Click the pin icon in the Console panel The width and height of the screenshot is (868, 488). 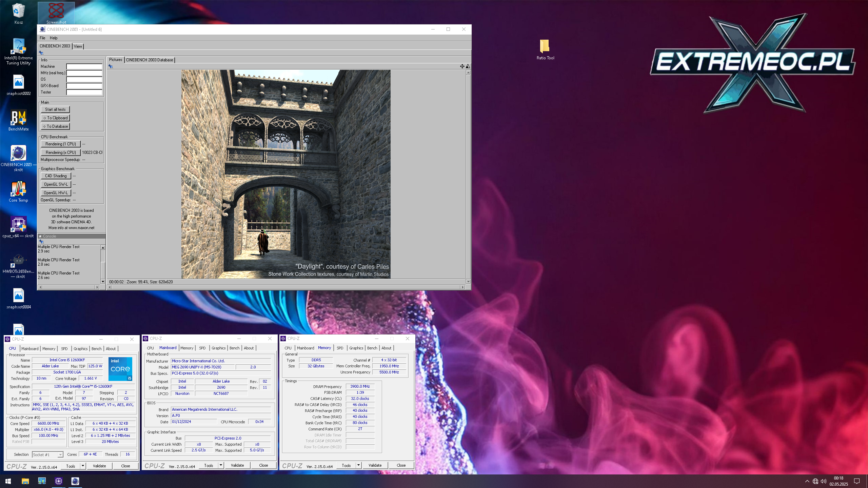click(x=41, y=242)
